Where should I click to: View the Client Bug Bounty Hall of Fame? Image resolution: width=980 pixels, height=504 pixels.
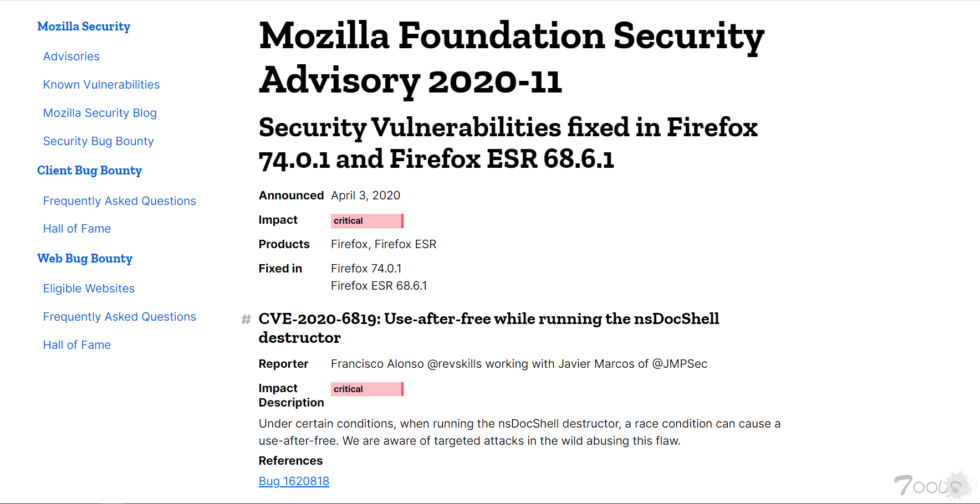pyautogui.click(x=76, y=228)
